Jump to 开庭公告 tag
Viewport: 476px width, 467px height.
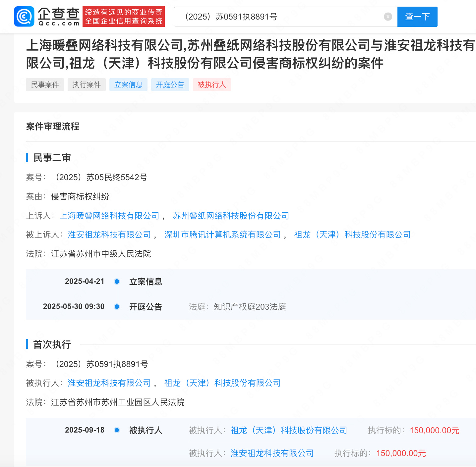(170, 85)
